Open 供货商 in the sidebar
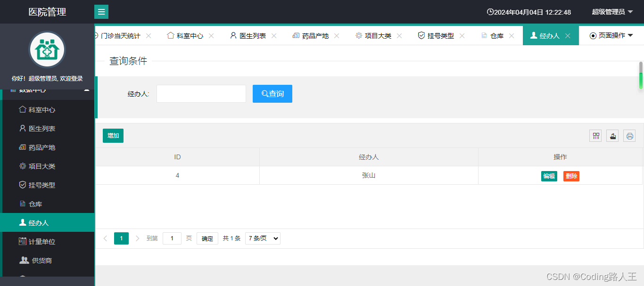The width and height of the screenshot is (644, 286). click(47, 261)
